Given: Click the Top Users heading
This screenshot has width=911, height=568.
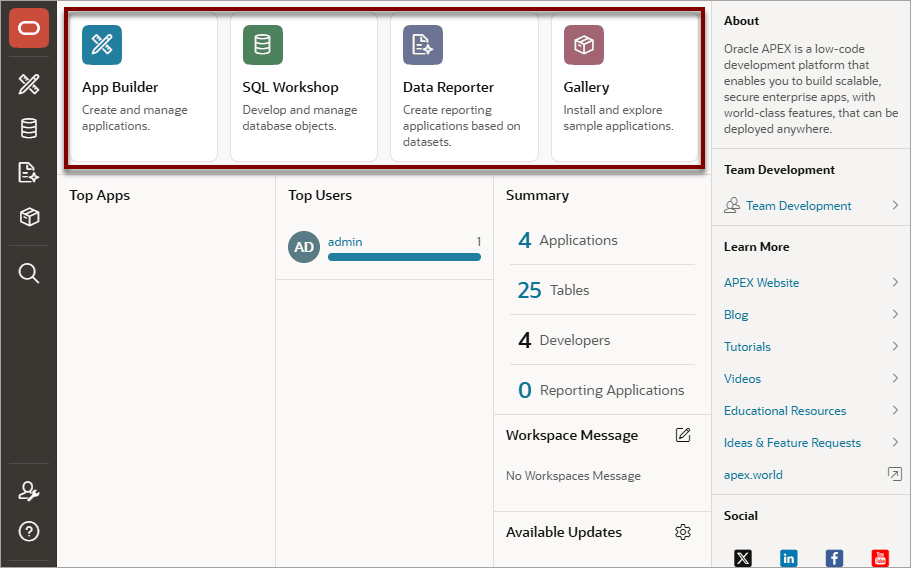Looking at the screenshot, I should coord(320,195).
